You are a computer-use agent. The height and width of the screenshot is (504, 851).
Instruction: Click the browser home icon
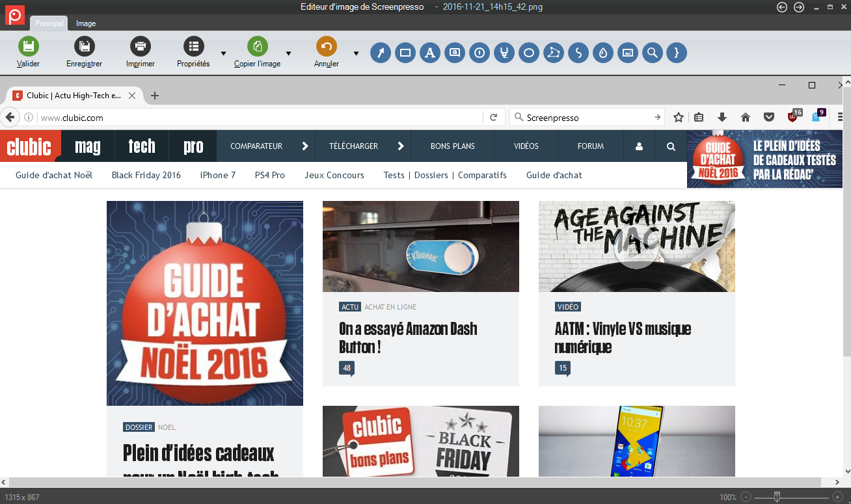[x=746, y=117]
